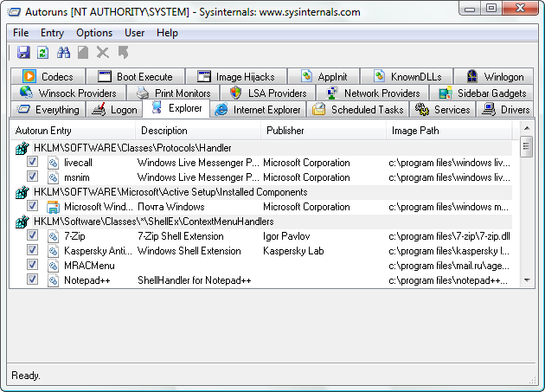Uncheck the Notepad++ entry checkbox

click(32, 280)
